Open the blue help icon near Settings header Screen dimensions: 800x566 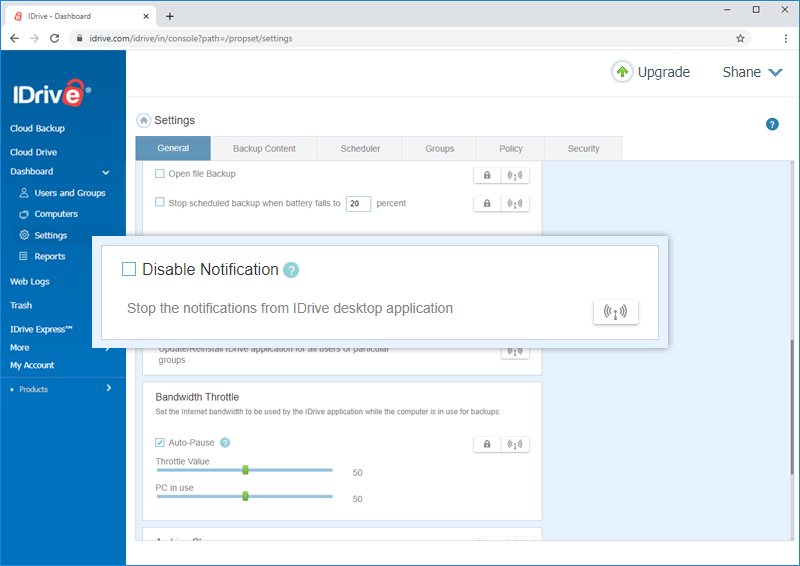(x=772, y=124)
